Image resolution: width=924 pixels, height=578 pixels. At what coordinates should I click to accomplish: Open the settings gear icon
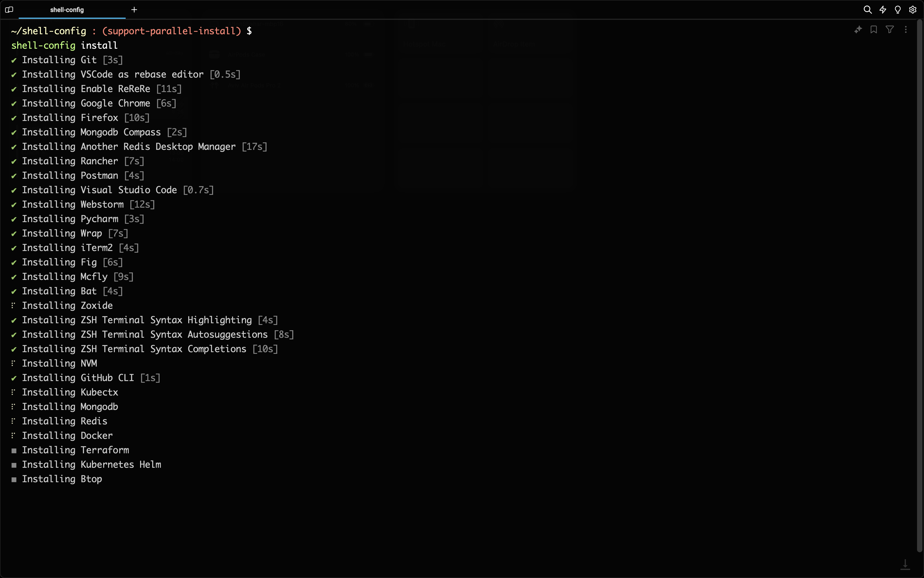(913, 10)
